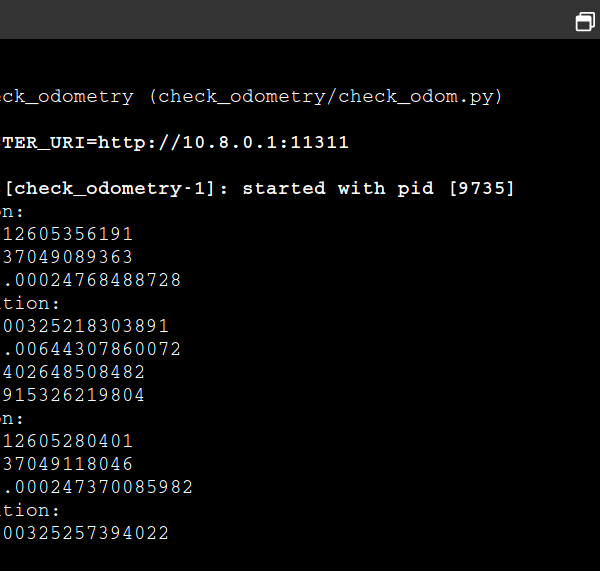Click the number 12605280401
Viewport: 600px width, 572px height.
click(x=67, y=441)
